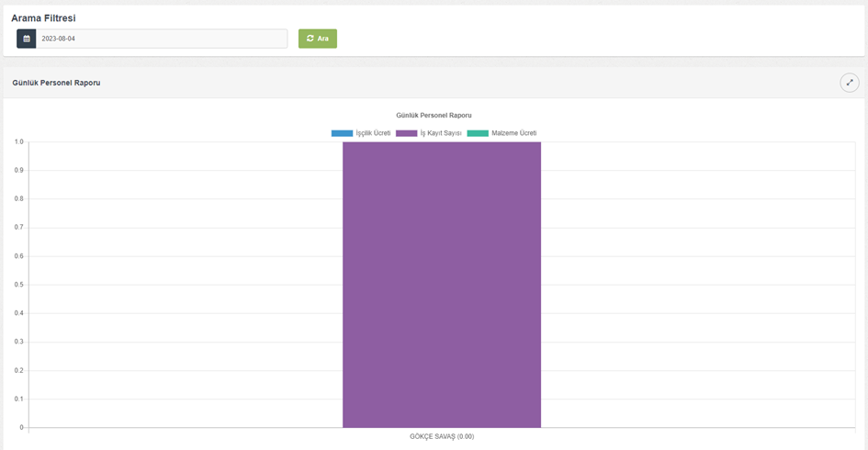Click the Arama Filtresi heading
The width and height of the screenshot is (868, 450).
click(x=43, y=17)
